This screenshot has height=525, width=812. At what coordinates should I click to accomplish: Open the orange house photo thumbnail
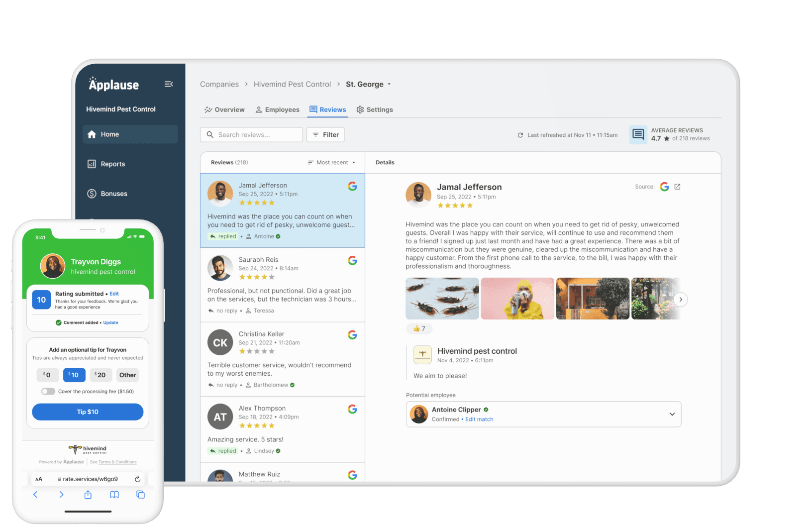tap(593, 299)
